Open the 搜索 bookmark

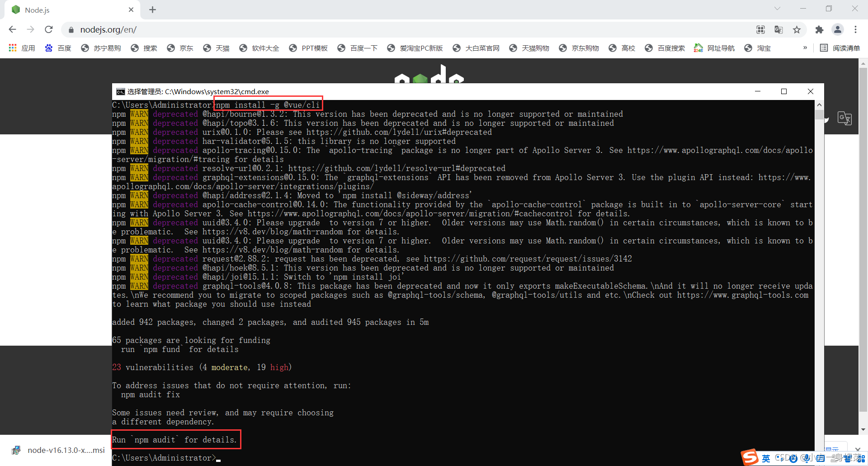click(144, 48)
